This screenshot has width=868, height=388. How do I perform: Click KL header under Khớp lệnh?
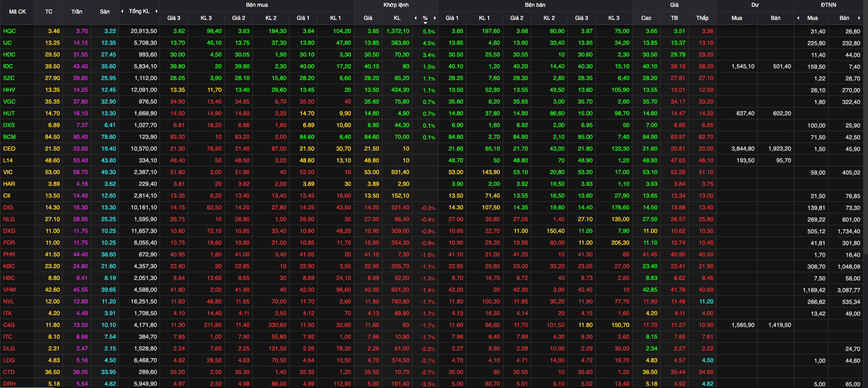point(397,18)
